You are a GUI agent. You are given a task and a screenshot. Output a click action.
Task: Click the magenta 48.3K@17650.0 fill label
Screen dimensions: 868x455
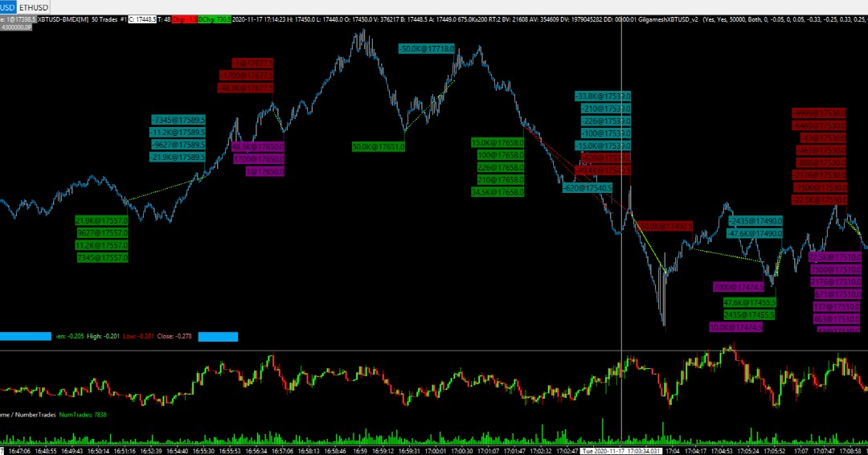pyautogui.click(x=257, y=146)
